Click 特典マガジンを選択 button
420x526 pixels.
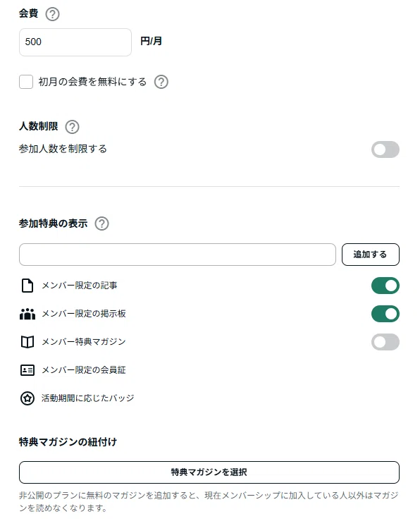(x=209, y=472)
